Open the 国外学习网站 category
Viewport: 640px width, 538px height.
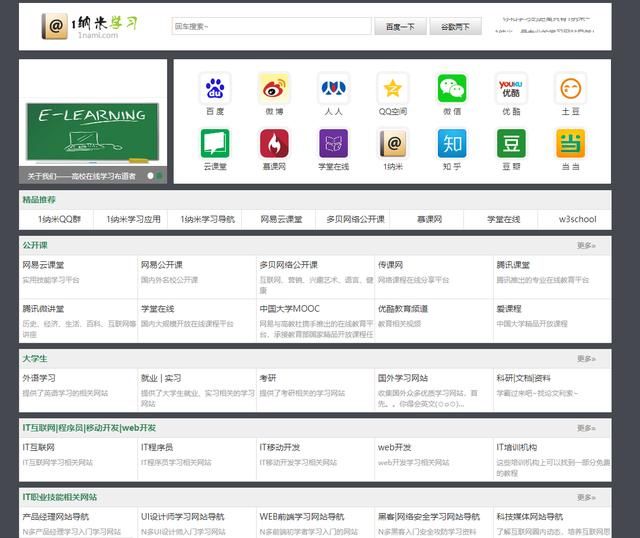click(x=403, y=378)
